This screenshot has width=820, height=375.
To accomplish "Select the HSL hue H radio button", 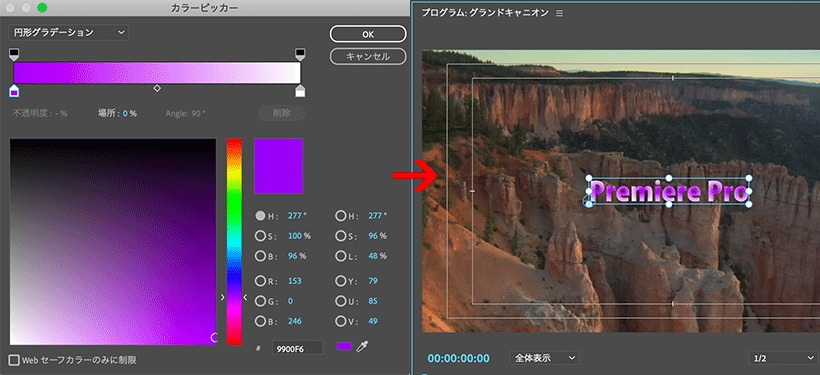I will tap(340, 215).
